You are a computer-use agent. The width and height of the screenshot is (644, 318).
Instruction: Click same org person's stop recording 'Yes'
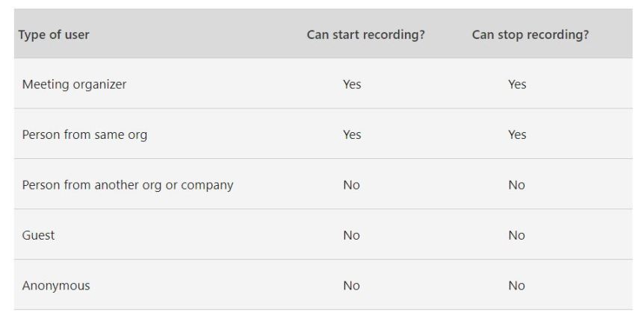[517, 135]
